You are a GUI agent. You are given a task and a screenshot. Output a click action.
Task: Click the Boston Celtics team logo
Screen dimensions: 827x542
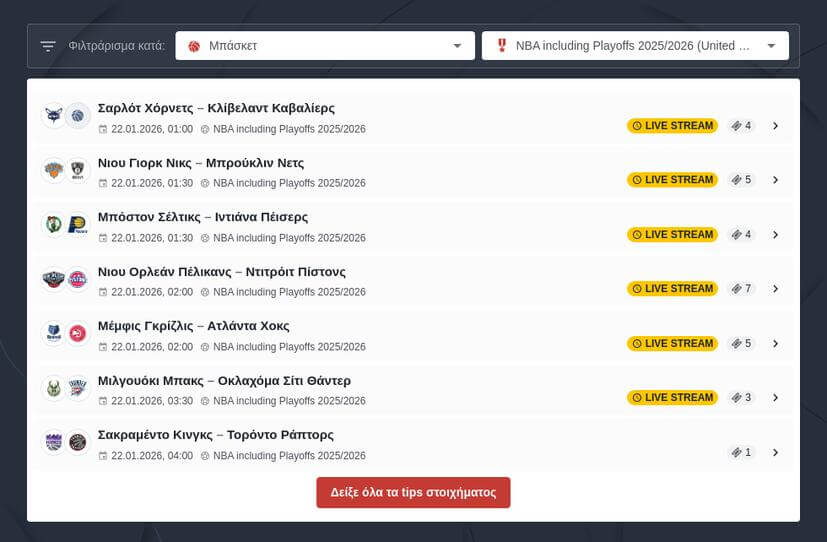pyautogui.click(x=53, y=225)
